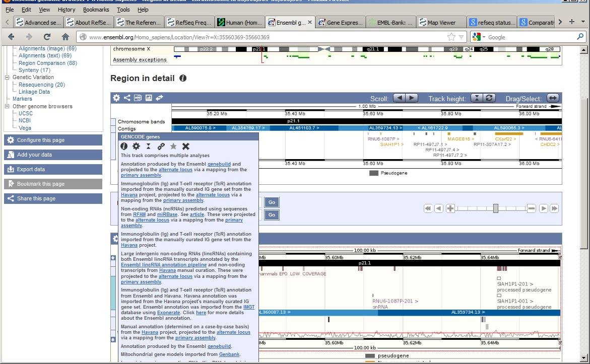Open the Edit menu
Viewport: 590px width, 364px height.
click(26, 10)
